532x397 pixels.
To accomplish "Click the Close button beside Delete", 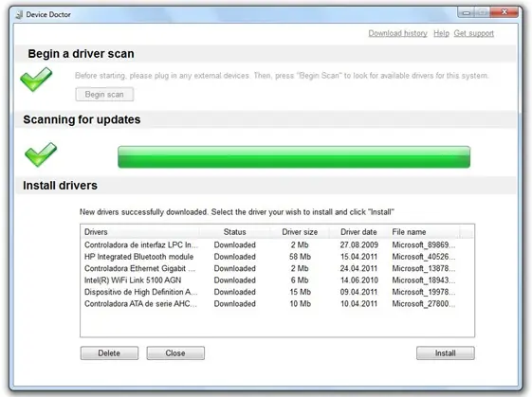I will (175, 352).
